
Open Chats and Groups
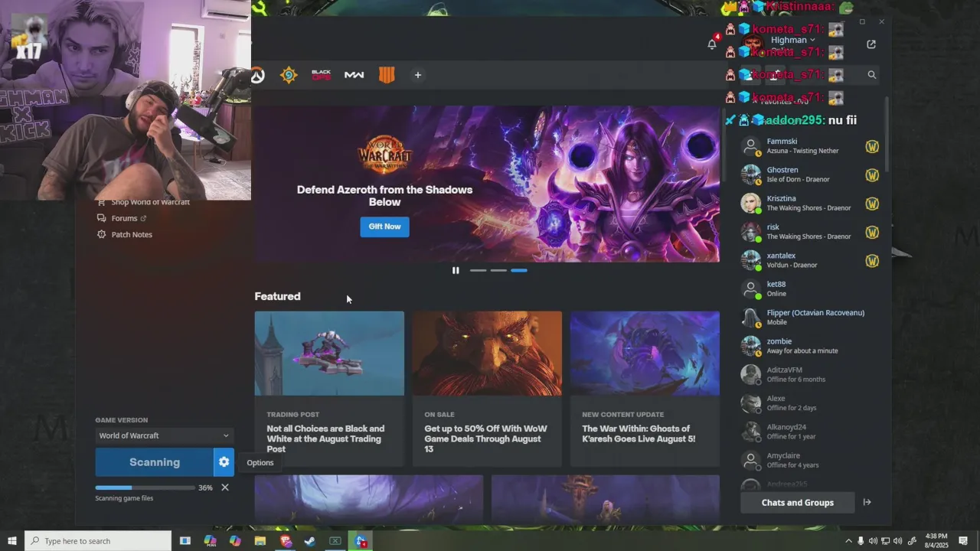click(797, 502)
